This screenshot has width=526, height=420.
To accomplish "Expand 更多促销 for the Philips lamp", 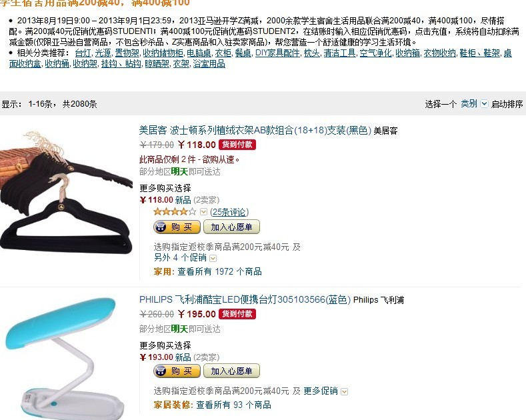I will pos(325,391).
